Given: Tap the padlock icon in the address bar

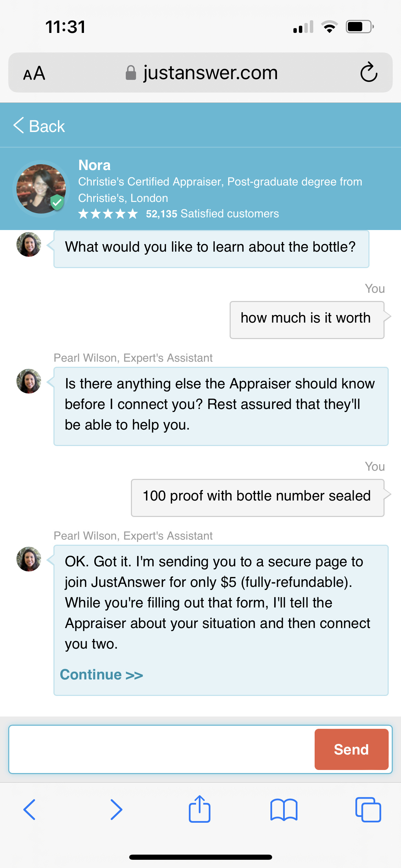Looking at the screenshot, I should (x=131, y=72).
